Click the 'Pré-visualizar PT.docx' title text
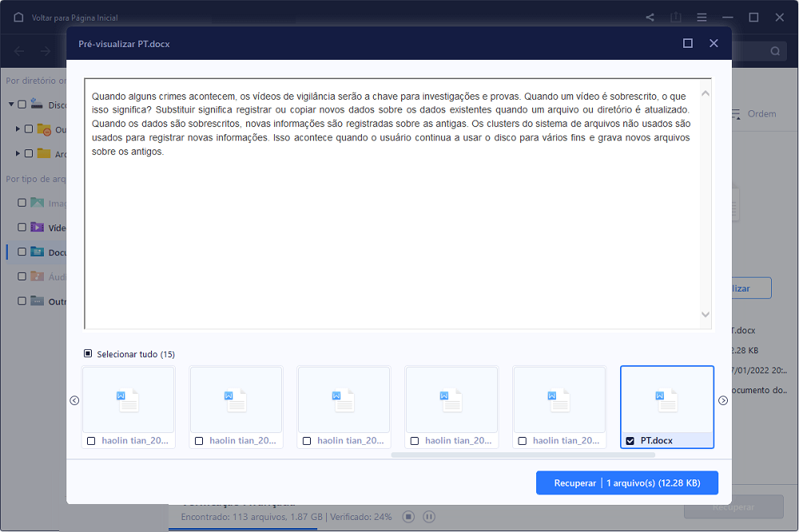Screen dimensions: 799x532 (124, 44)
